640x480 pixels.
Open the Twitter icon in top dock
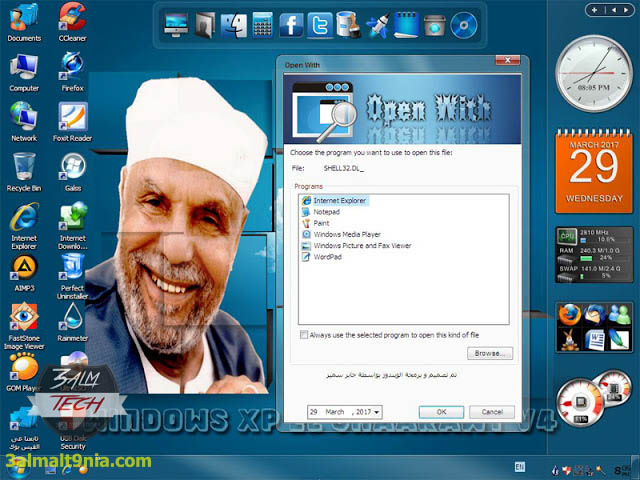(320, 25)
